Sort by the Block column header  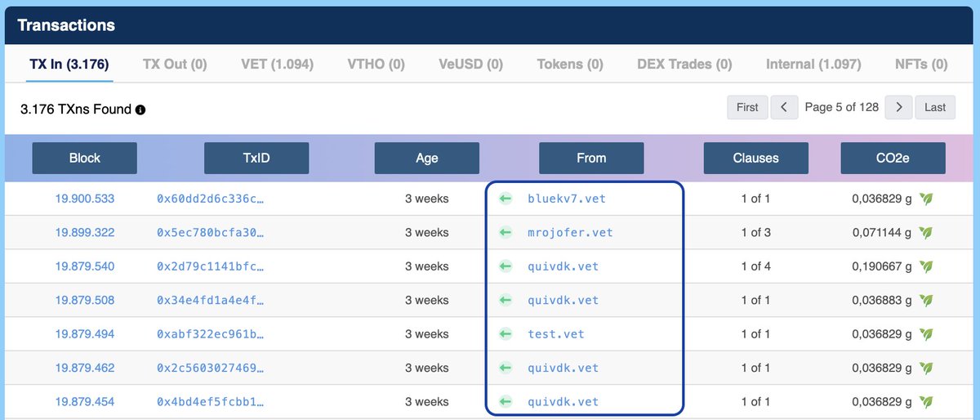(85, 158)
